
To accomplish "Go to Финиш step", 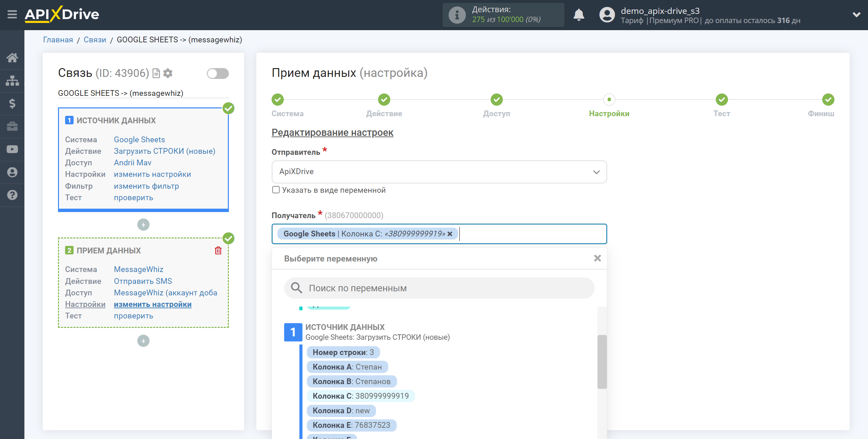I will (828, 100).
